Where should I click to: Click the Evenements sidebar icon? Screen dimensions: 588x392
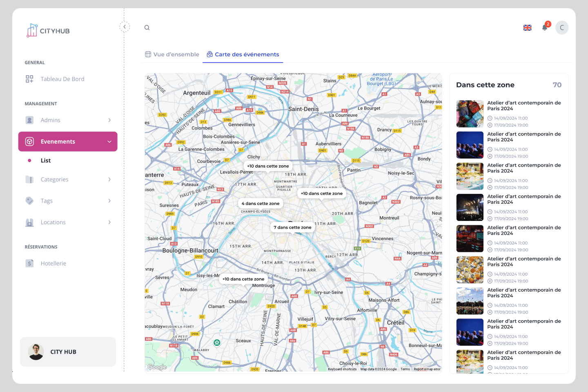coord(29,141)
